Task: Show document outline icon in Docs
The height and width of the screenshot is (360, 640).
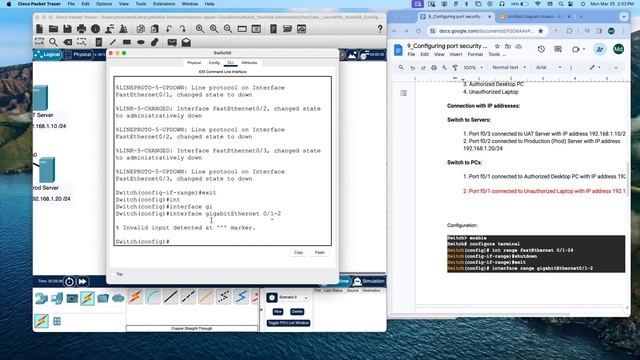Action: pos(404,93)
